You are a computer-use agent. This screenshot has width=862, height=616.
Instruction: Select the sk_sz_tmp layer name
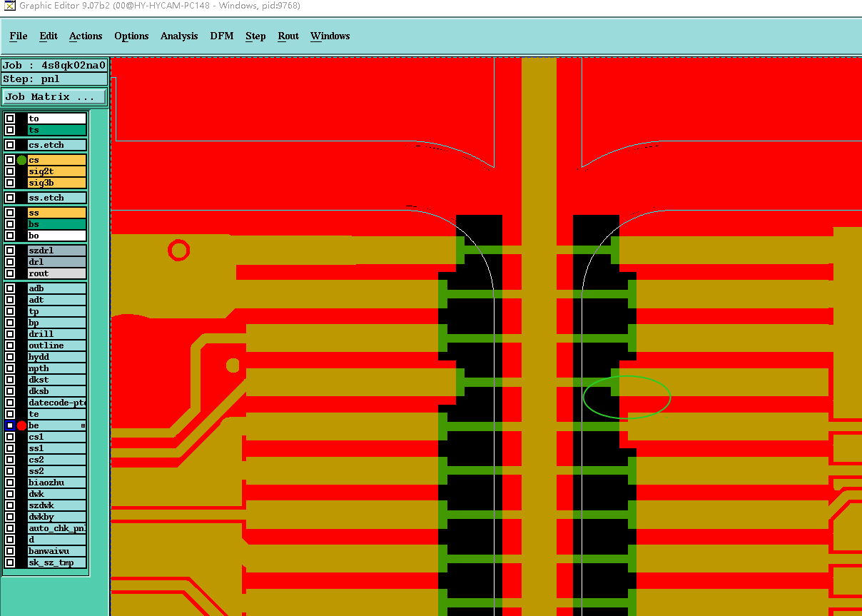[x=56, y=562]
